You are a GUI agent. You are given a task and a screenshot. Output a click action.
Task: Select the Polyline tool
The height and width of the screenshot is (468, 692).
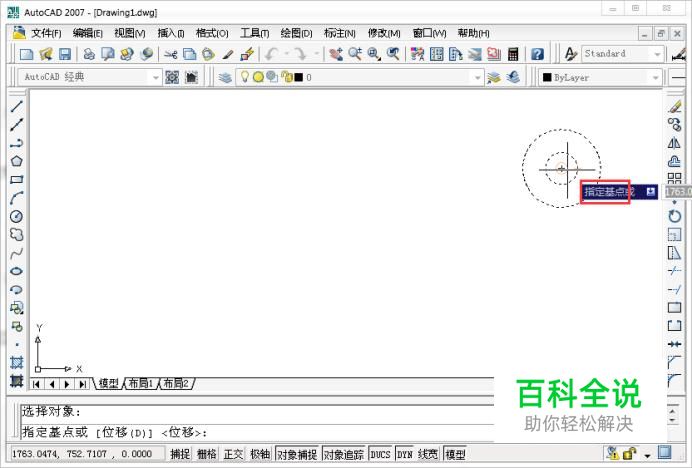[x=16, y=143]
